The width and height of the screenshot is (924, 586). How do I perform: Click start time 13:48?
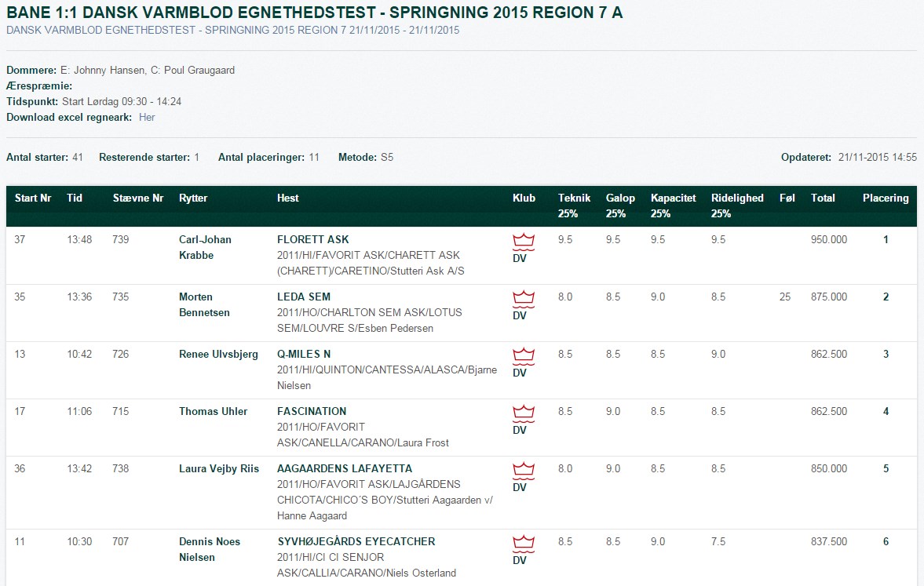[x=79, y=240]
